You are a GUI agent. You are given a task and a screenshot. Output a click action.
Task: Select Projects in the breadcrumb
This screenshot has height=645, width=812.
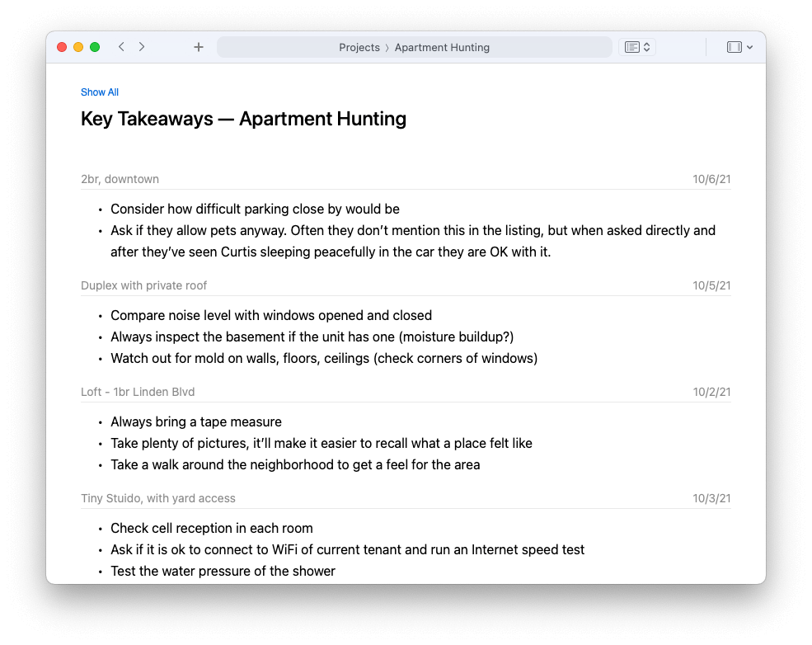359,47
